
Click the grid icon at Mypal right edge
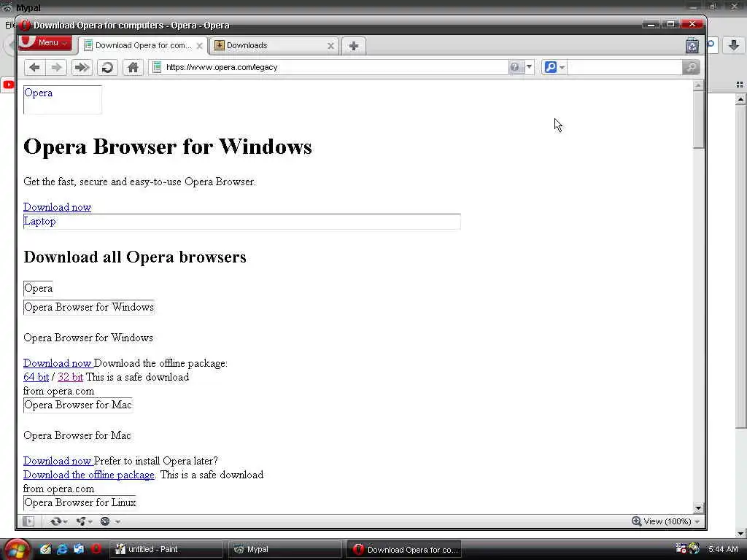pyautogui.click(x=740, y=85)
